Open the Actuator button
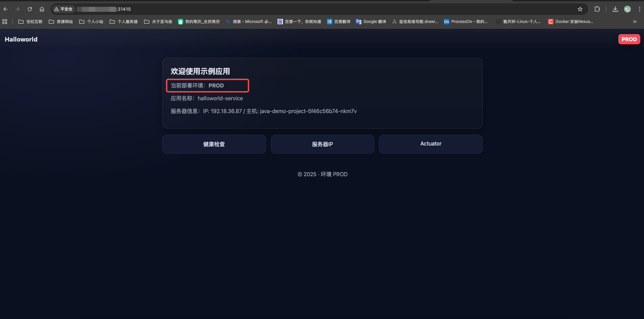 point(431,144)
